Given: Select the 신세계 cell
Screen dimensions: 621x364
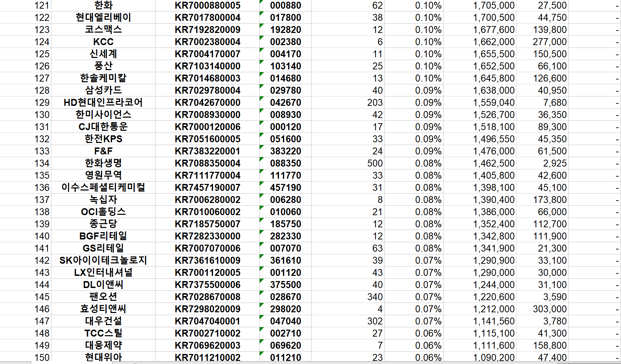Looking at the screenshot, I should [103, 54].
